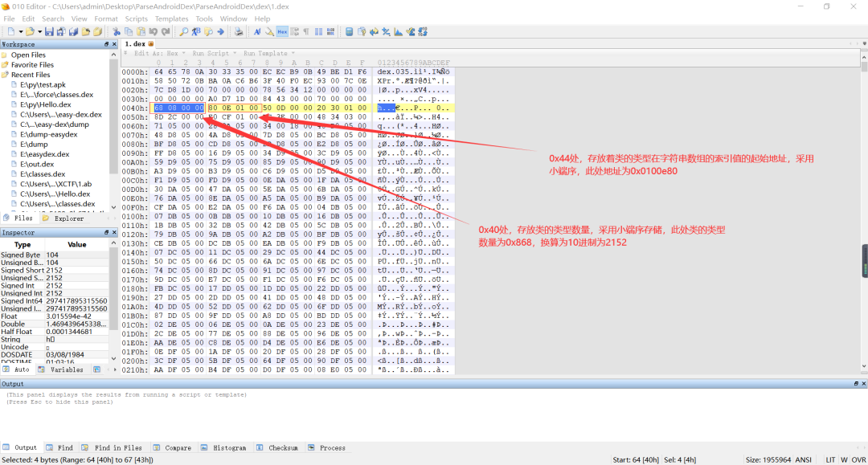Open the Font settings icon
The height and width of the screenshot is (465, 868).
(x=257, y=31)
